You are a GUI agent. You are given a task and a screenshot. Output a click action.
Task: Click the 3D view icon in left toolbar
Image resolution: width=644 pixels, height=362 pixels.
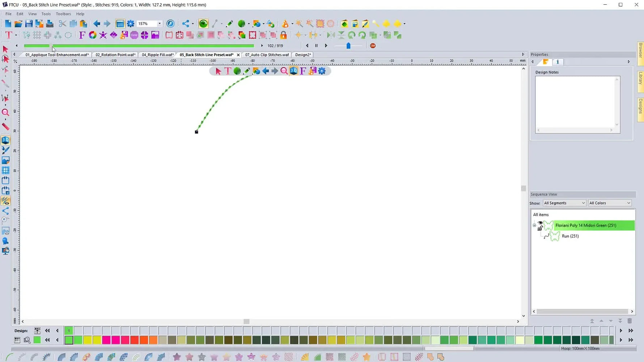tap(5, 140)
